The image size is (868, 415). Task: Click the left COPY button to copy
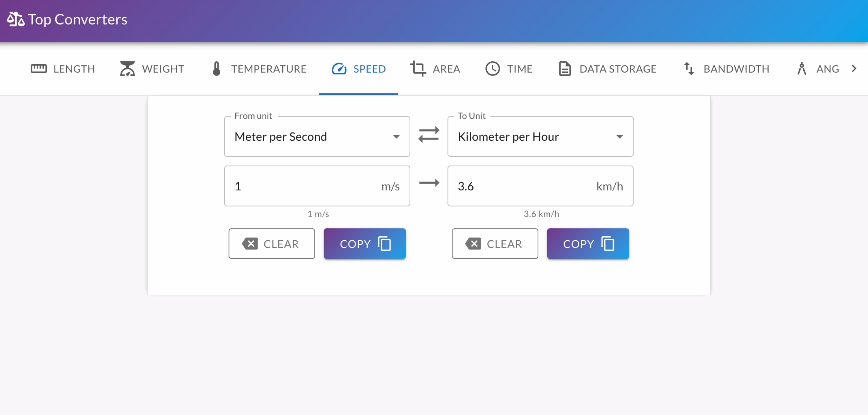(x=365, y=244)
